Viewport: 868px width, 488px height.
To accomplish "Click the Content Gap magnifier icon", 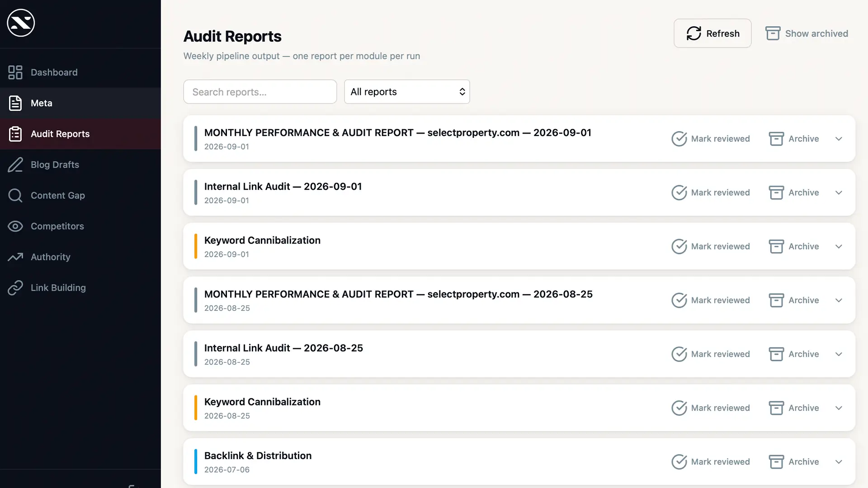I will pyautogui.click(x=15, y=195).
